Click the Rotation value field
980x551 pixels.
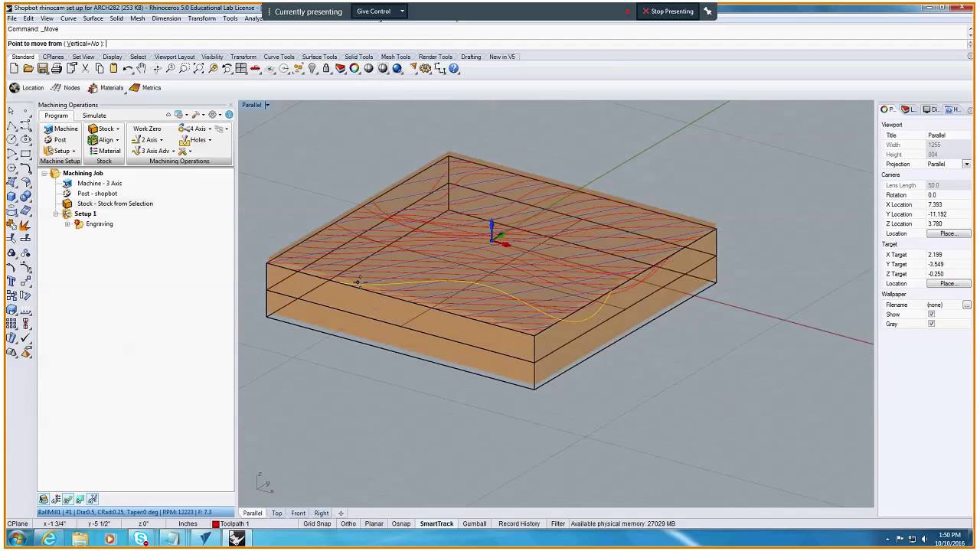948,195
